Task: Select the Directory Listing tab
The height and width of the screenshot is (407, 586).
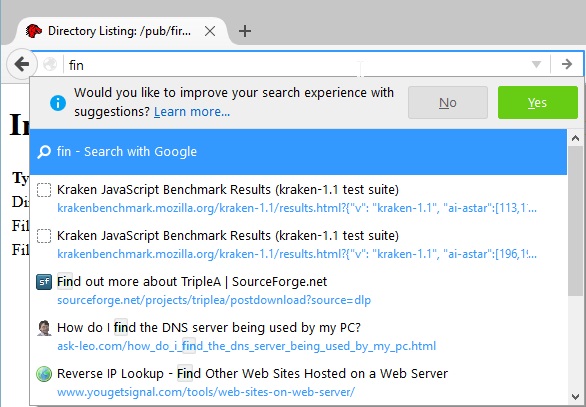Action: pos(120,31)
